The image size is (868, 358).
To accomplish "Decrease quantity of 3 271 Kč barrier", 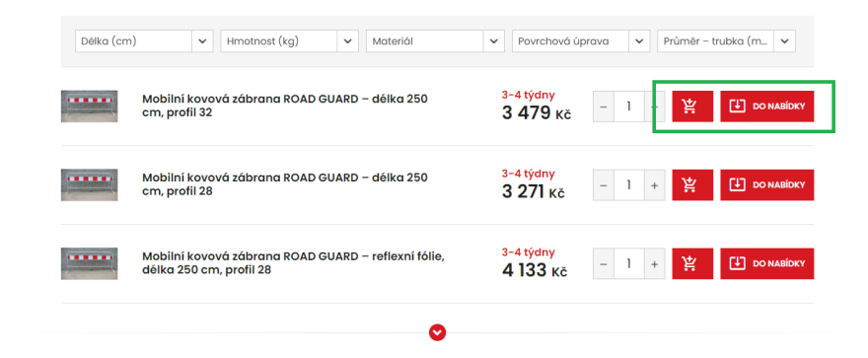I will coord(604,184).
